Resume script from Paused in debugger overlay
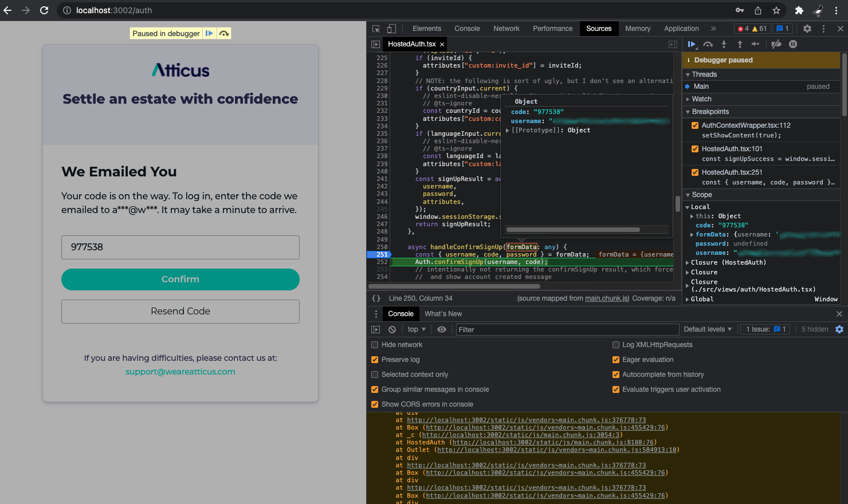The image size is (848, 504). click(x=209, y=33)
